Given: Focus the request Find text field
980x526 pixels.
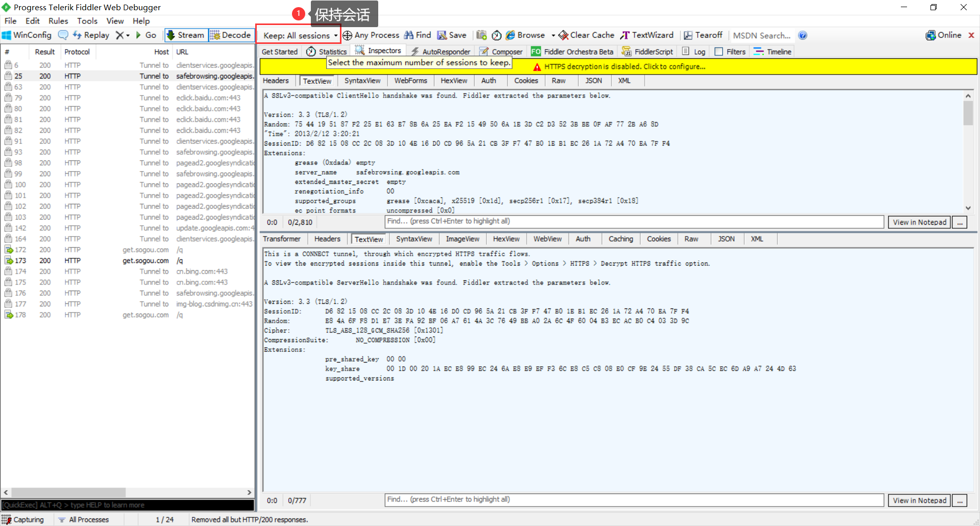Looking at the screenshot, I should [x=634, y=222].
